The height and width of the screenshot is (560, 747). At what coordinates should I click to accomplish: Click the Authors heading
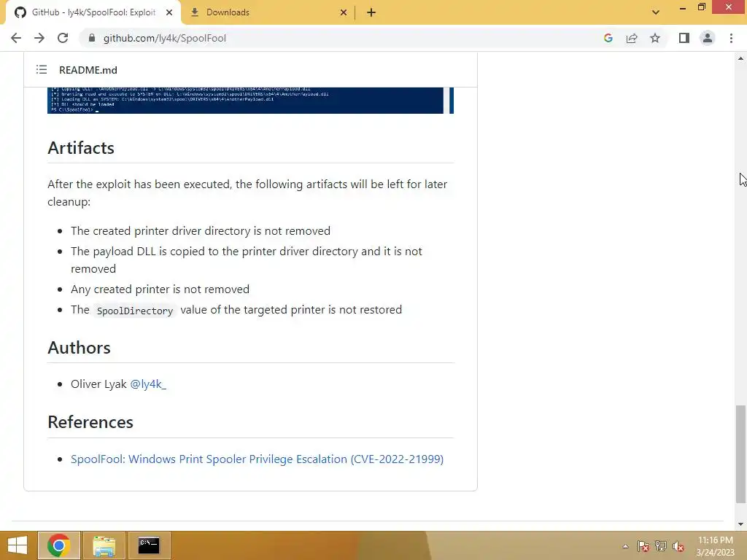[79, 348]
